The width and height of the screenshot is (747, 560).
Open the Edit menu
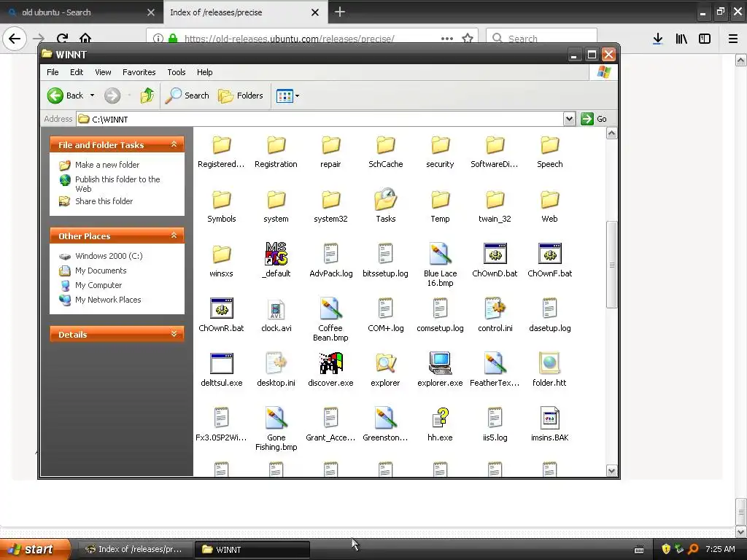76,72
